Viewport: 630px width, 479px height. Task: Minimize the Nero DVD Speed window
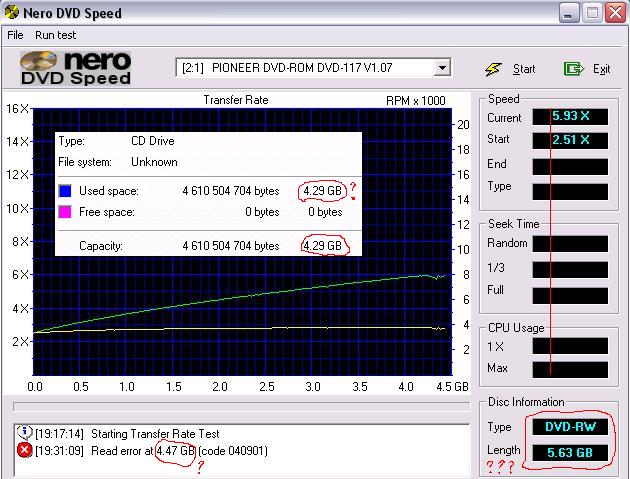pyautogui.click(x=568, y=13)
